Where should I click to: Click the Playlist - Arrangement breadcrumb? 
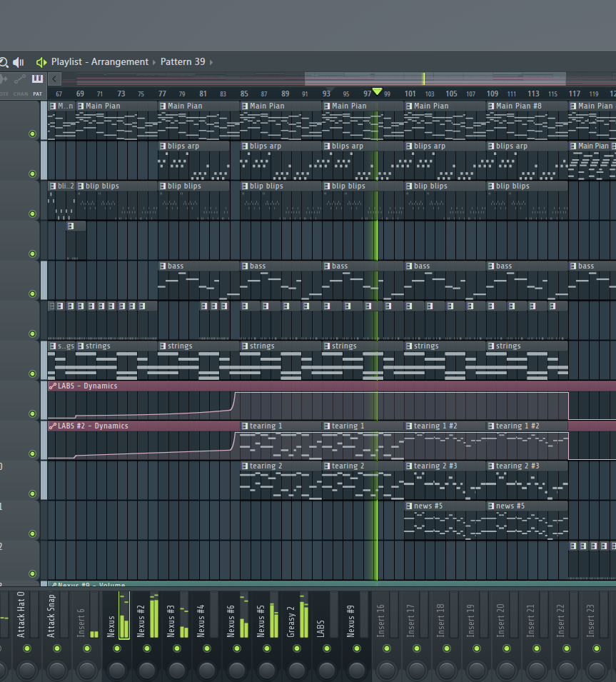(99, 62)
